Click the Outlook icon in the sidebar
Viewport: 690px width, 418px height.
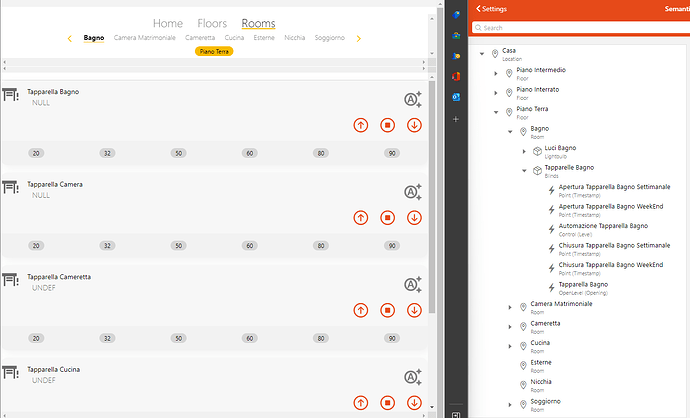coord(455,96)
